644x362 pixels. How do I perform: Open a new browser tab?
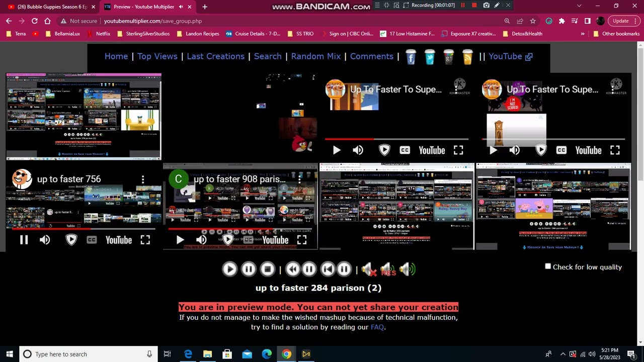pos(205,7)
